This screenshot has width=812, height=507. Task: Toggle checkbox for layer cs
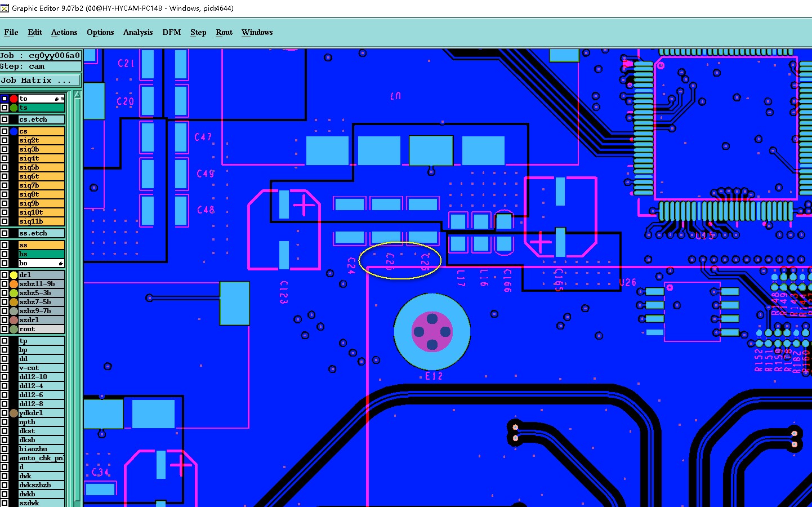[5, 131]
